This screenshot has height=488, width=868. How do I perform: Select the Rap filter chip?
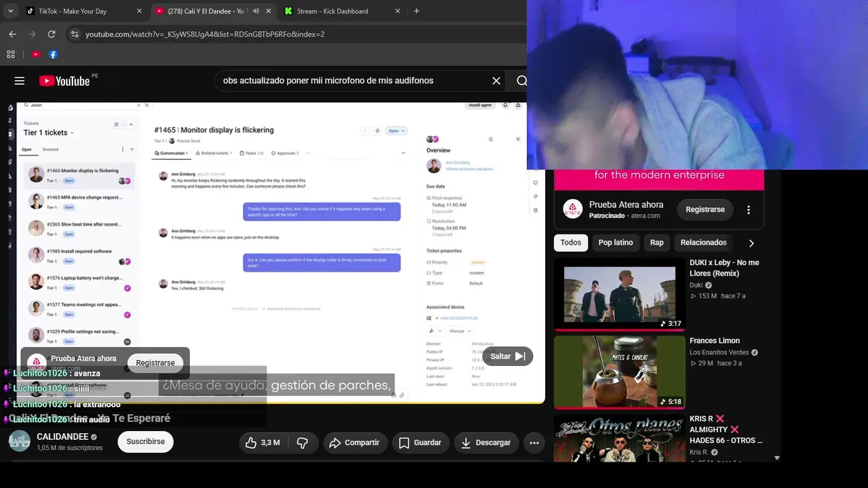tap(656, 243)
